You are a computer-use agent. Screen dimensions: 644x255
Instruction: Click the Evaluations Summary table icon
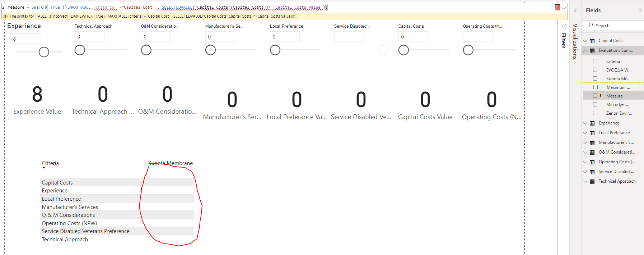[592, 51]
